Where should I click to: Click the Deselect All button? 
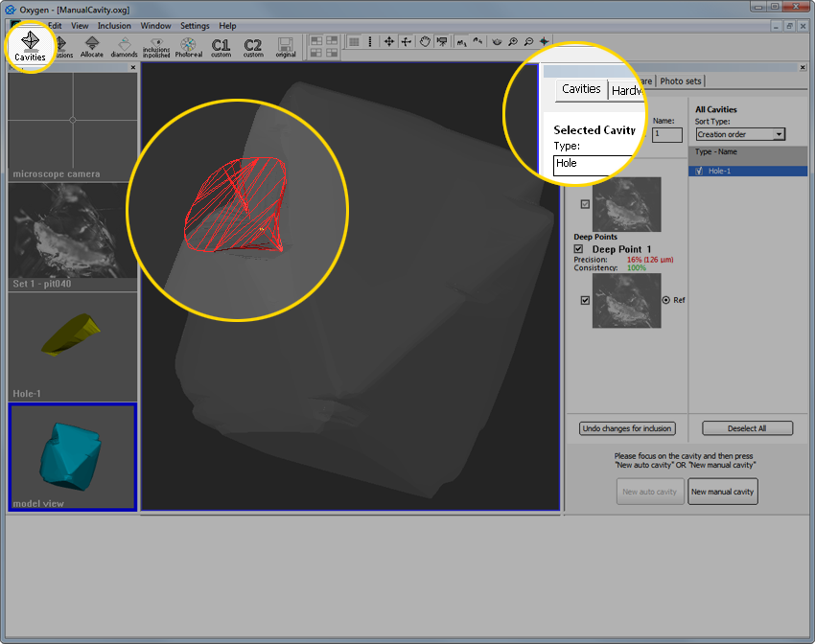[747, 428]
